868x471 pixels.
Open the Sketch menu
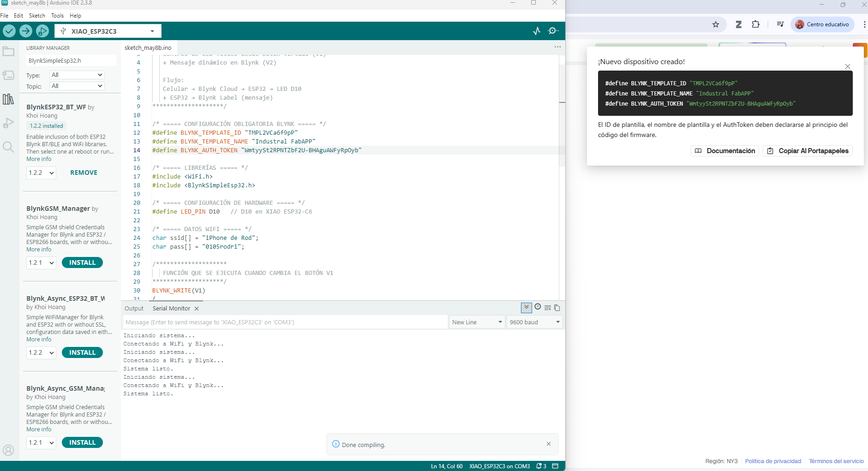point(37,15)
